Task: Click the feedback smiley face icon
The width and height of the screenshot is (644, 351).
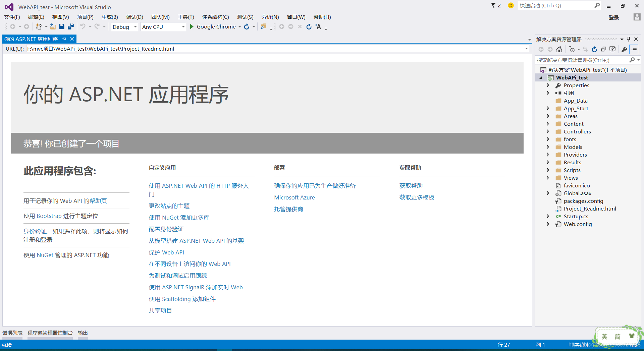Action: pyautogui.click(x=511, y=5)
